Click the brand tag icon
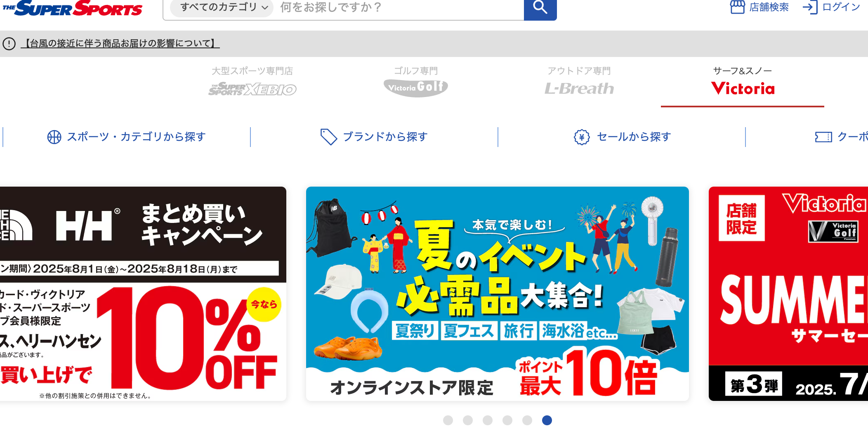Screen dimensions: 868x436 tap(329, 137)
